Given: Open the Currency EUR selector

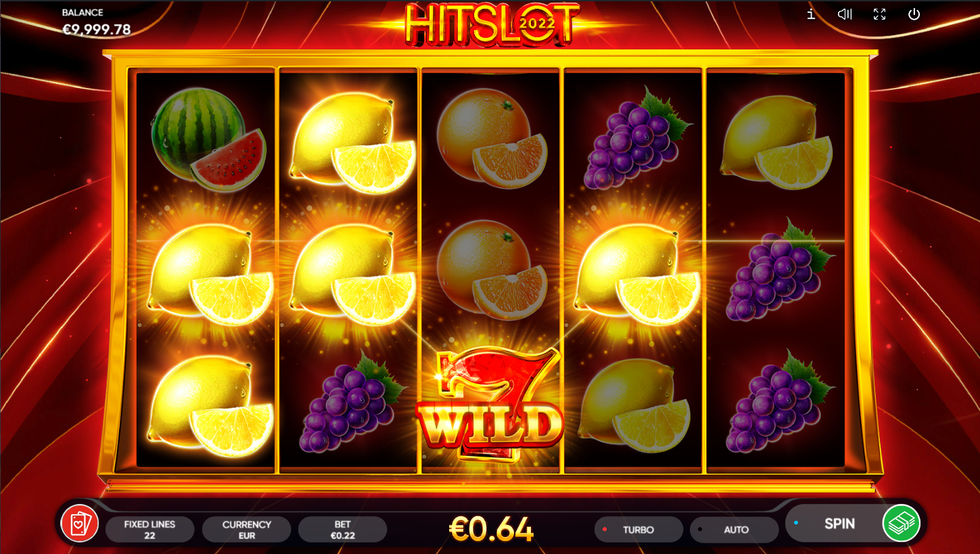Looking at the screenshot, I should point(246,530).
